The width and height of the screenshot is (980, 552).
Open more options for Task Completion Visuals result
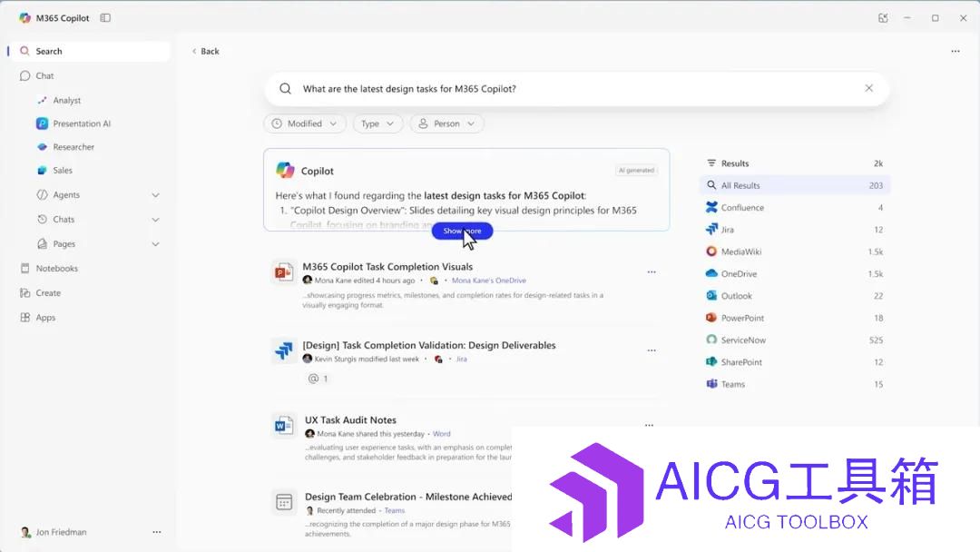point(652,272)
